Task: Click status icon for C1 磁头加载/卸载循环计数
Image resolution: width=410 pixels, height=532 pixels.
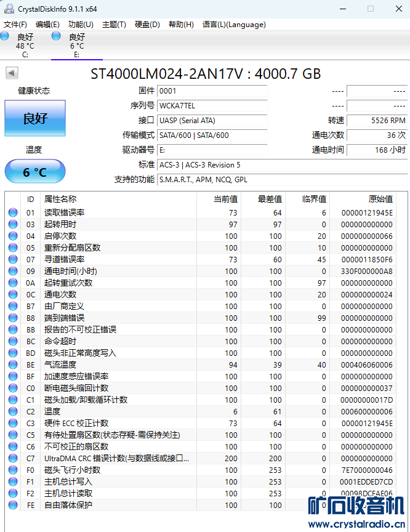Action: 13,400
